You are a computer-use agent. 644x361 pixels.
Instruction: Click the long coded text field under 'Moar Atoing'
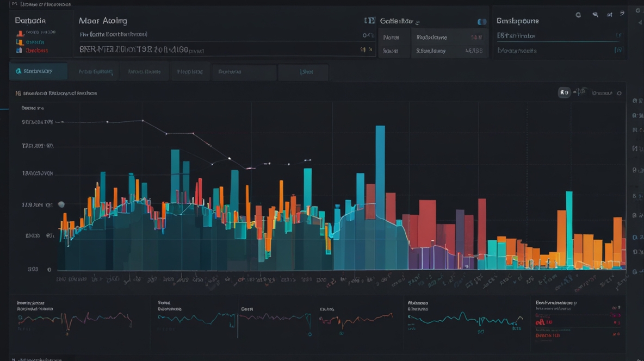226,49
